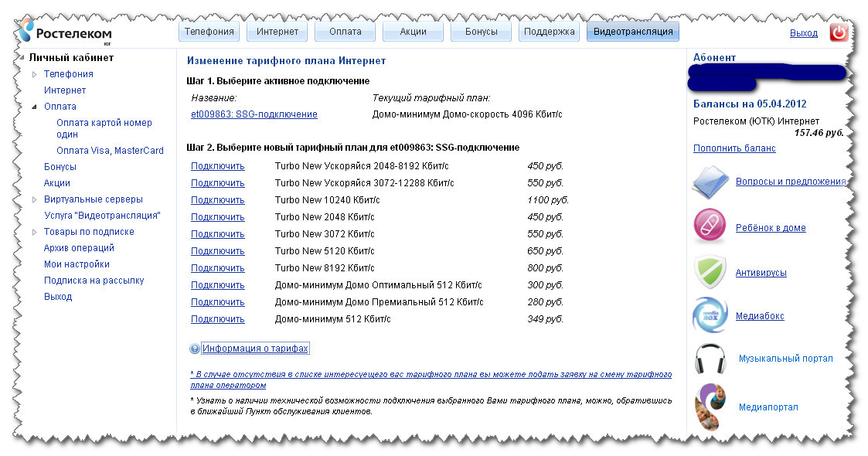
Task: Open the Интернет top tab
Action: click(x=277, y=32)
